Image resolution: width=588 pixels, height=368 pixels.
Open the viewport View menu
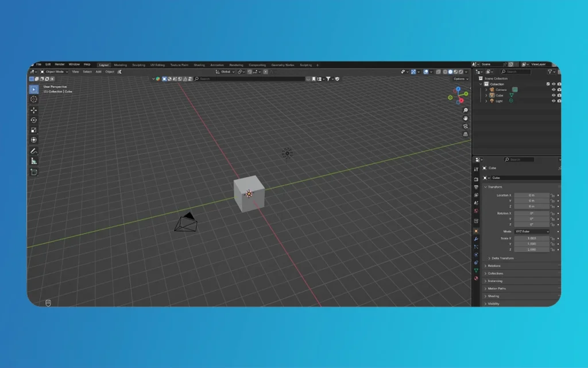tap(75, 72)
